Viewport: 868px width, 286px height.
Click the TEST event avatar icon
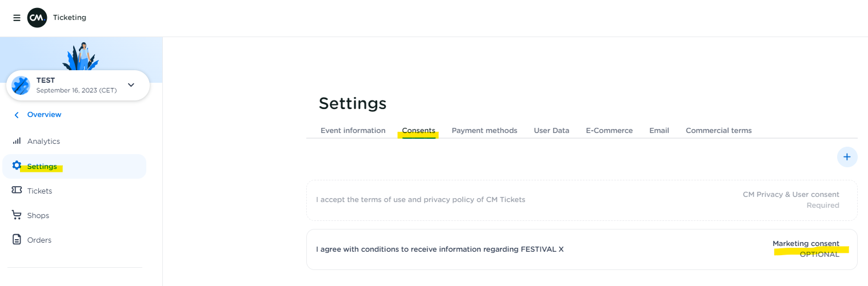tap(21, 85)
